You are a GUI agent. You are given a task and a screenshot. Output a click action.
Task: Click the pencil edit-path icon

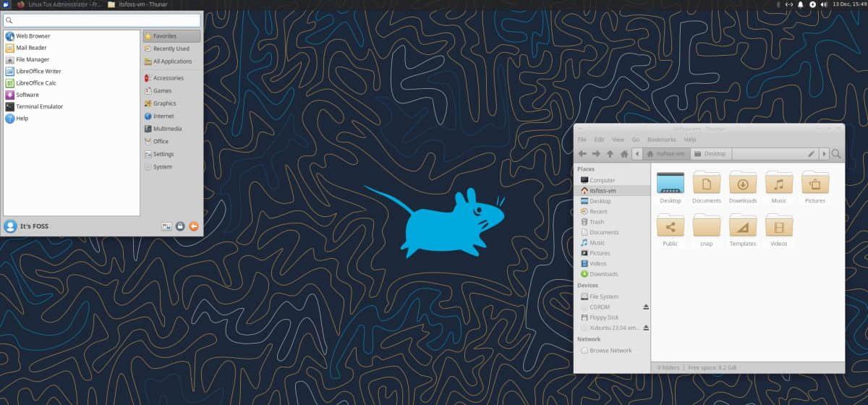click(811, 154)
